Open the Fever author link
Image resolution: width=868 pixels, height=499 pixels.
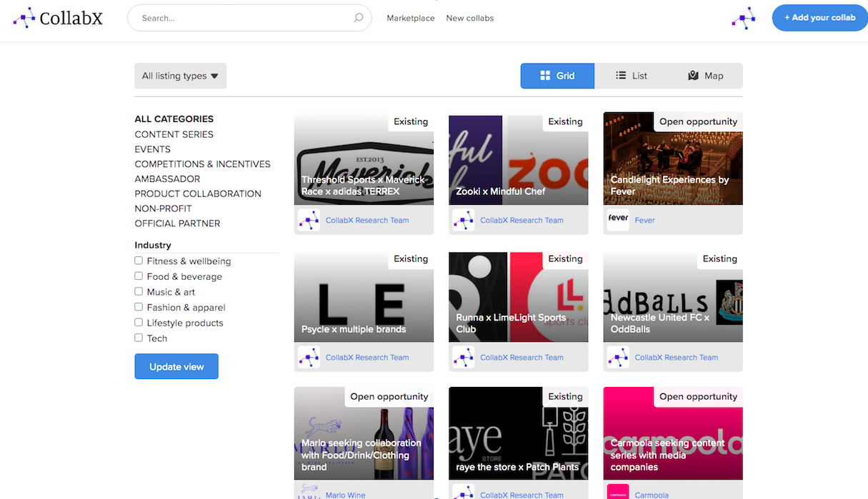point(644,220)
